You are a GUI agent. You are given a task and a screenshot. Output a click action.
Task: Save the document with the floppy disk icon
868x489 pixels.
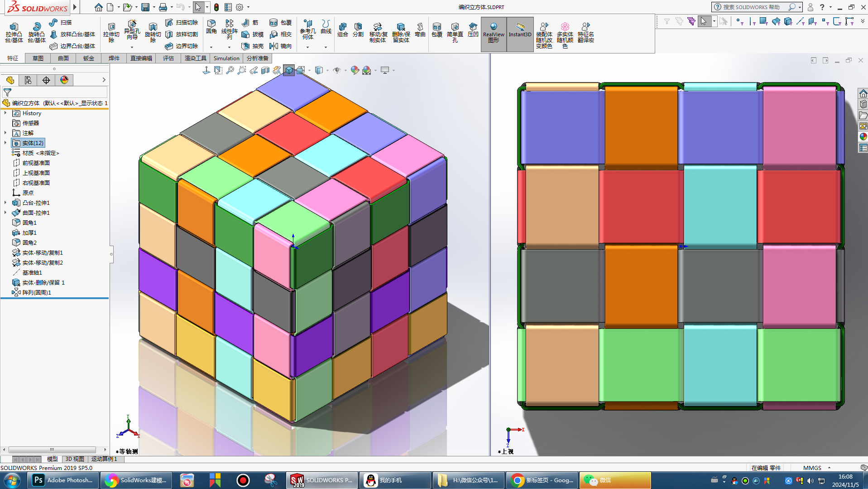pos(145,7)
